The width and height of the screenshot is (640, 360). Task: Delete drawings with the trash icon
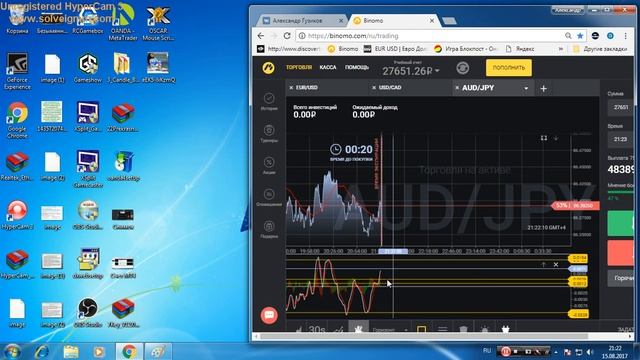click(x=463, y=329)
